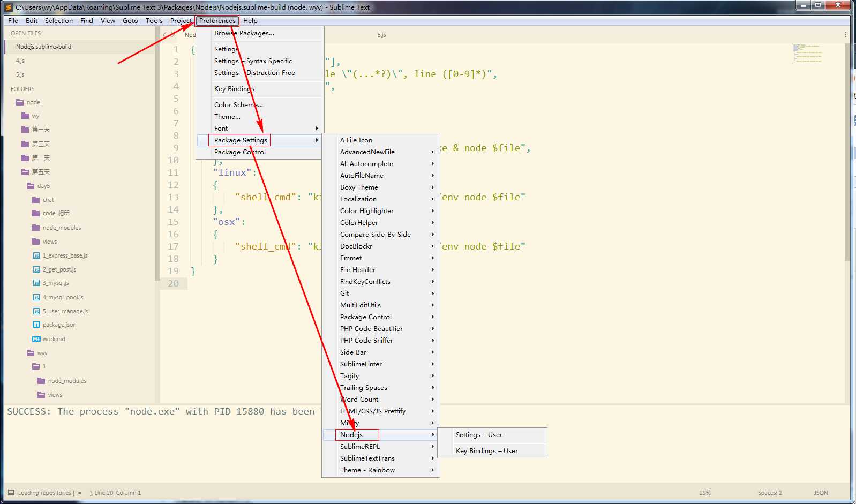Click the editor vertical scrollbar
Image resolution: width=856 pixels, height=504 pixels.
[847, 152]
